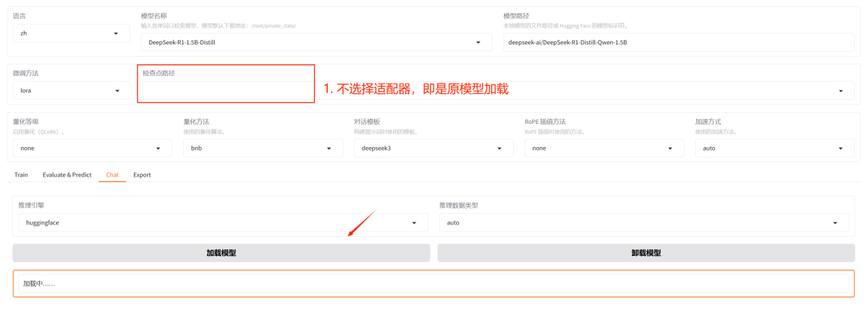Click the arrow at the checkpoint row's right end
Image resolution: width=868 pixels, height=321 pixels.
pos(840,90)
